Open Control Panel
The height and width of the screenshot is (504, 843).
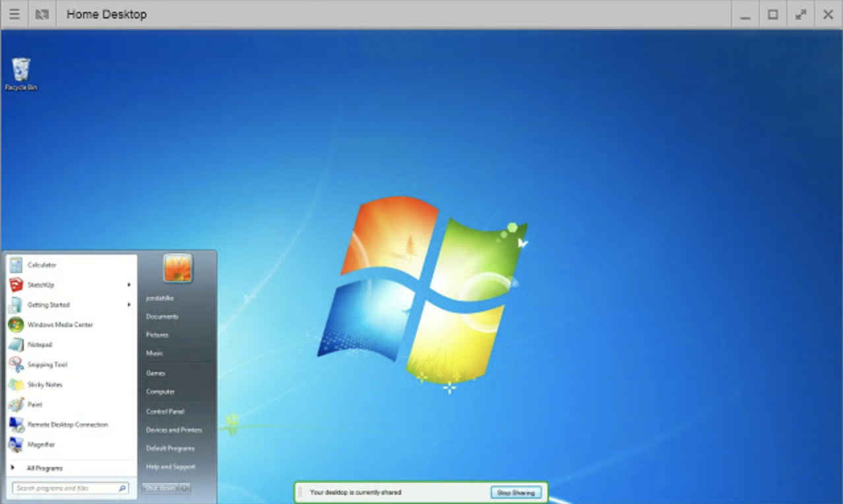click(x=166, y=412)
